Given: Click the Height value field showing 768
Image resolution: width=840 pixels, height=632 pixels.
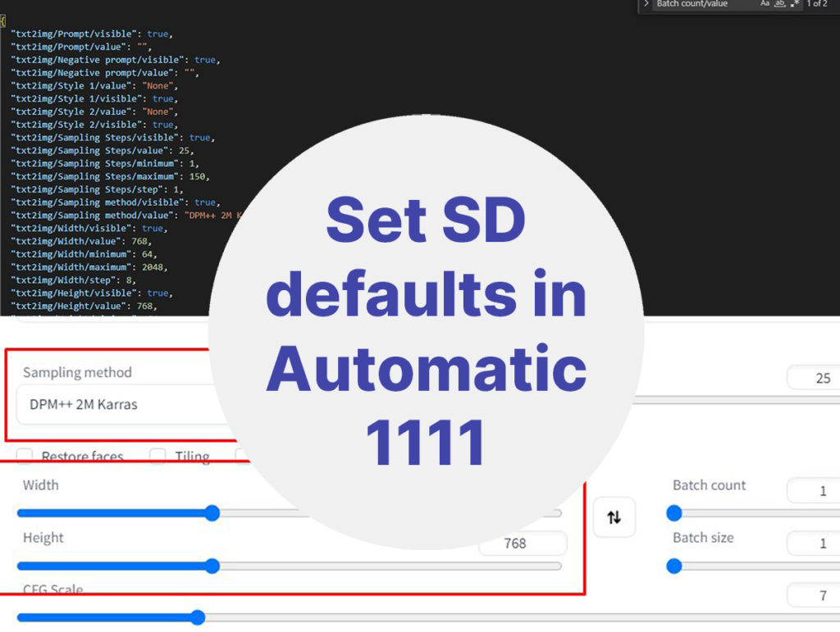Looking at the screenshot, I should 523,543.
